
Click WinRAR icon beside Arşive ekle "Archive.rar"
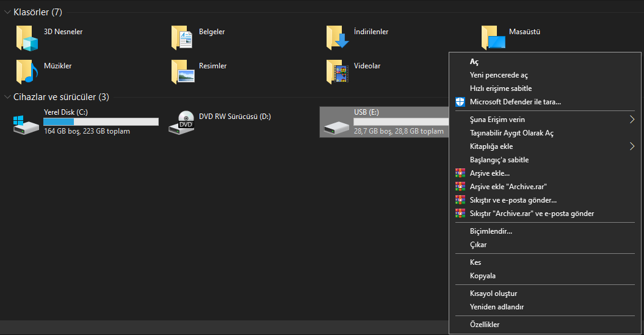click(460, 187)
